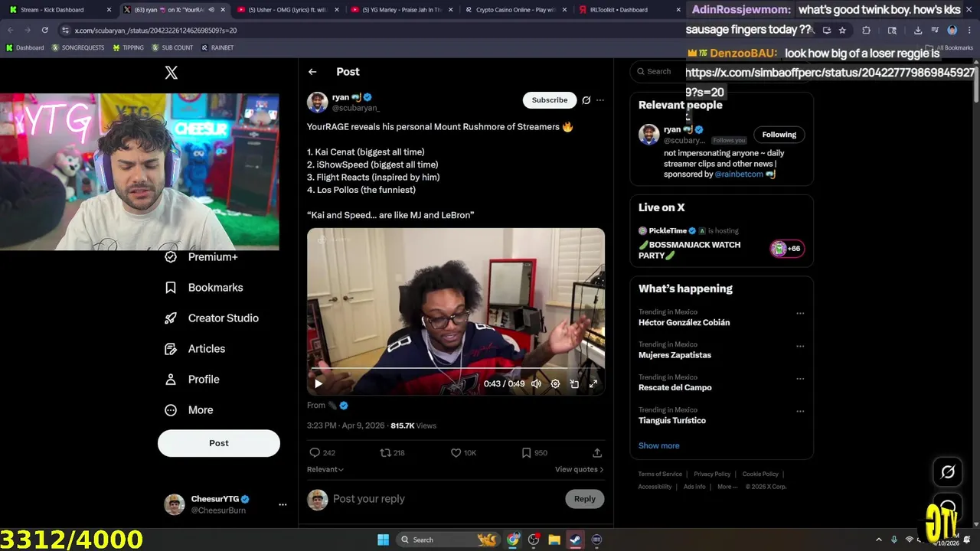
Task: Open the TIPPING bookmark
Action: click(128, 47)
